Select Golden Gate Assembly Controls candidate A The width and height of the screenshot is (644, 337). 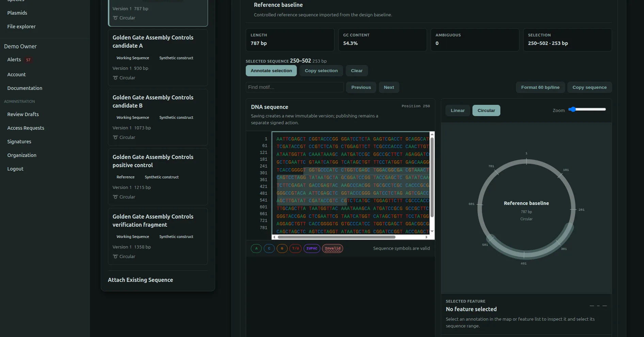click(x=158, y=58)
